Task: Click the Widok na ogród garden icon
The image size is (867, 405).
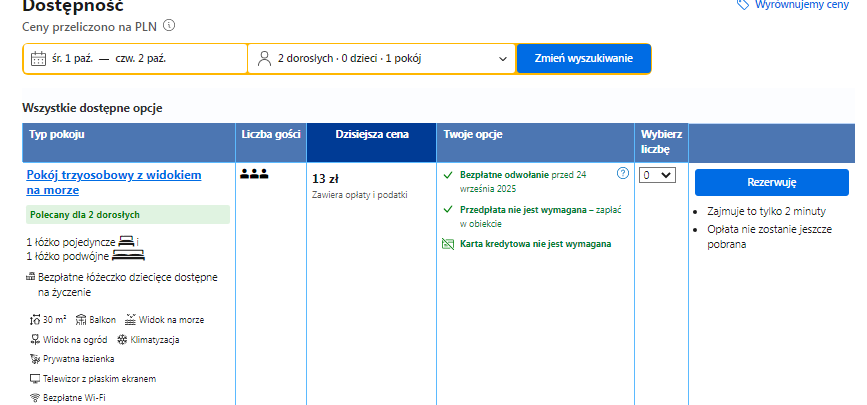Action: point(35,339)
